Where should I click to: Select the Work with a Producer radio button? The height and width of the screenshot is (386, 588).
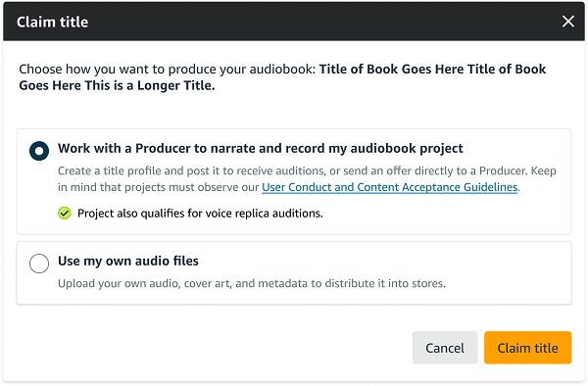point(39,151)
